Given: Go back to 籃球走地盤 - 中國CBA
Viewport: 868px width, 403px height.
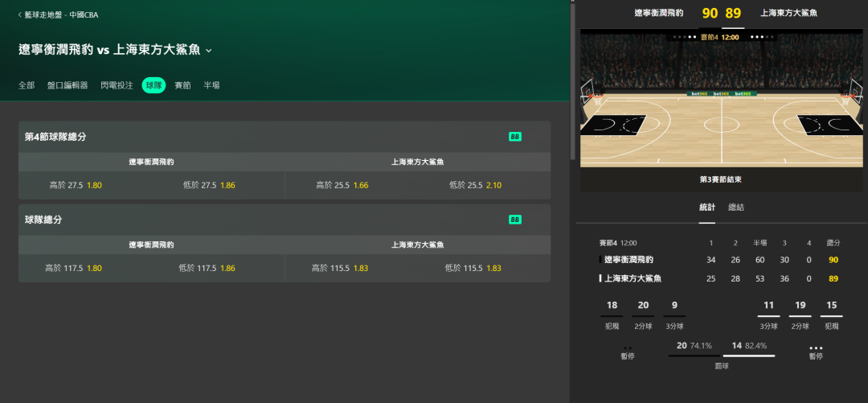Looking at the screenshot, I should coord(58,15).
